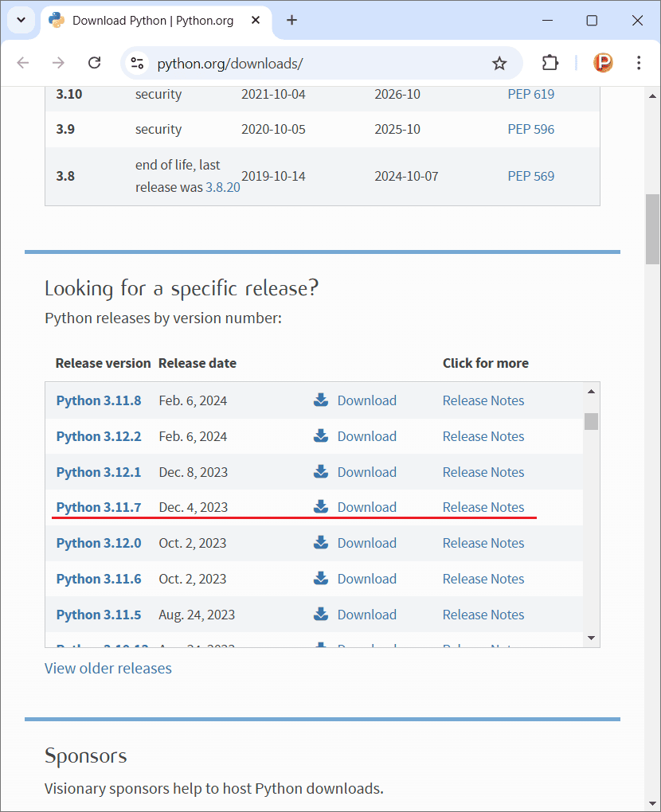This screenshot has width=661, height=812.
Task: Open the Python 3.11.8 release link
Action: (99, 400)
